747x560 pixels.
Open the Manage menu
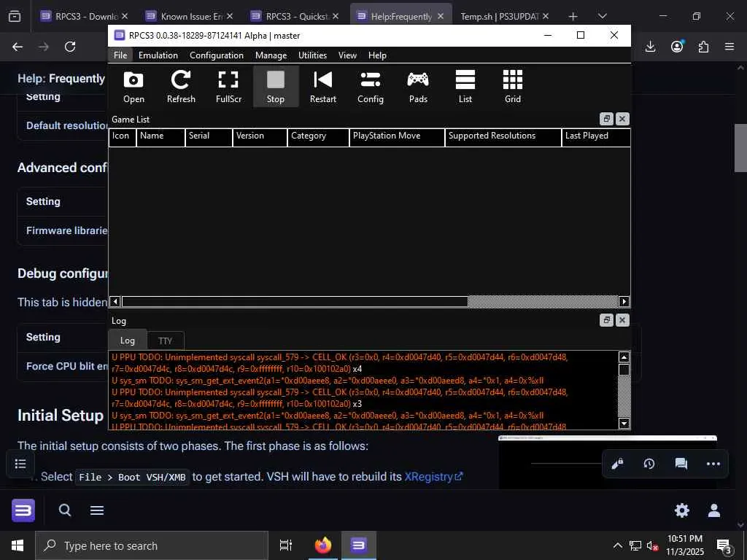[x=271, y=55]
